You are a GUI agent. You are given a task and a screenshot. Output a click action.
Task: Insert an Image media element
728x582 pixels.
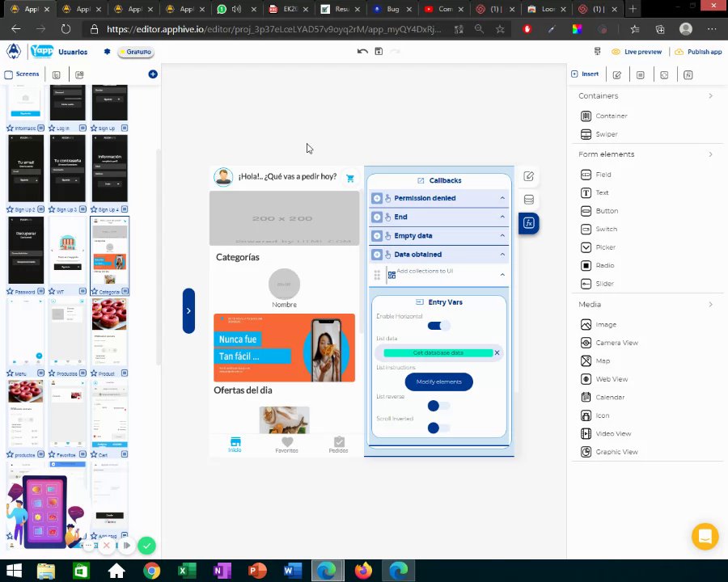point(586,324)
